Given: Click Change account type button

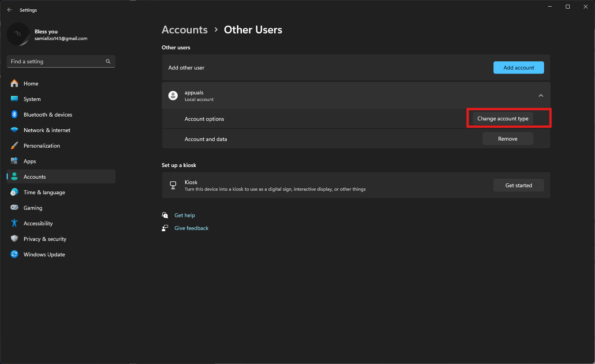Looking at the screenshot, I should [502, 119].
